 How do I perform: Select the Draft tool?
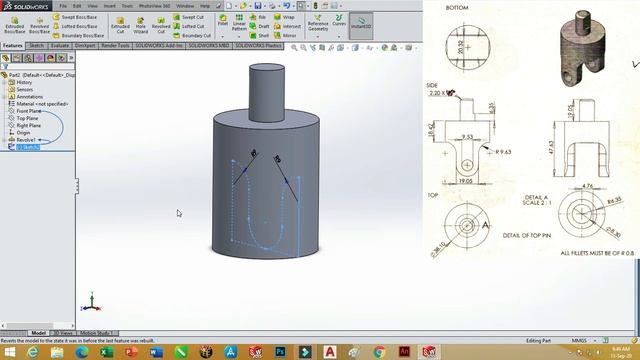pos(259,26)
